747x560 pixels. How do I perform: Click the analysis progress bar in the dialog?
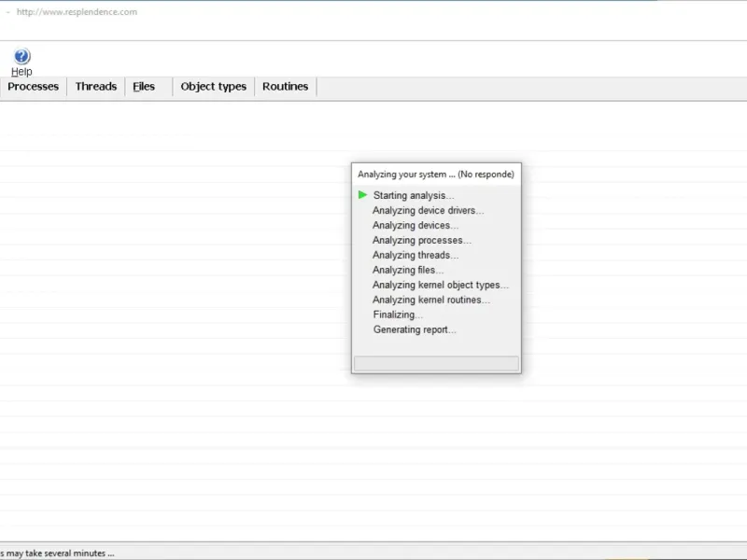tap(436, 363)
